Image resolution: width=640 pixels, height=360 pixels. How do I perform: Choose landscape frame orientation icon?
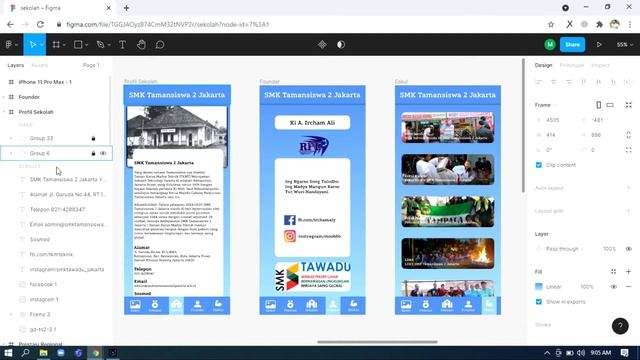610,105
